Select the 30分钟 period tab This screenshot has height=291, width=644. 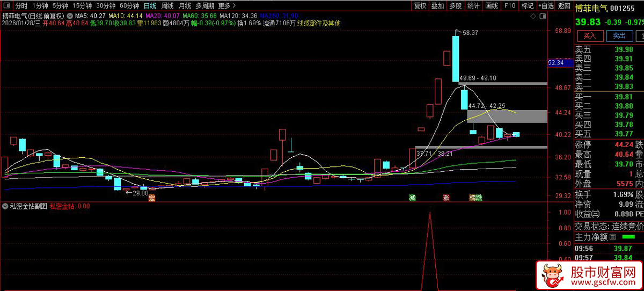pyautogui.click(x=106, y=6)
